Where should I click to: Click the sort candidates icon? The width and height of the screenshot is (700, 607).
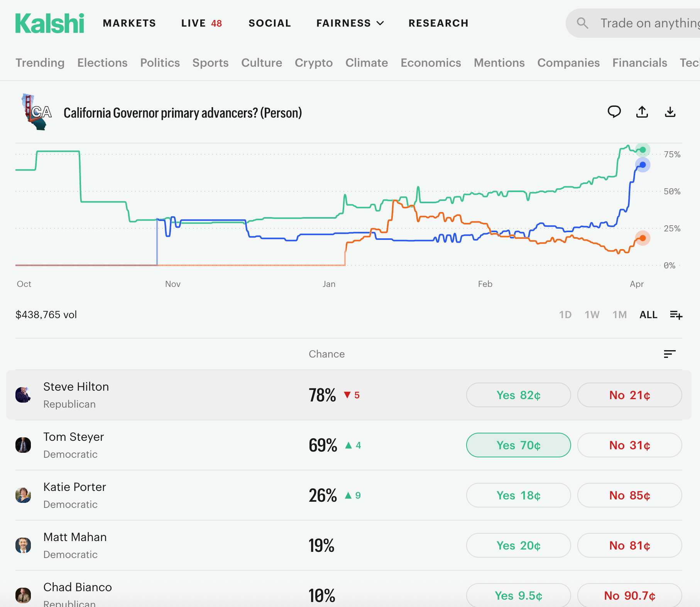[x=670, y=354]
